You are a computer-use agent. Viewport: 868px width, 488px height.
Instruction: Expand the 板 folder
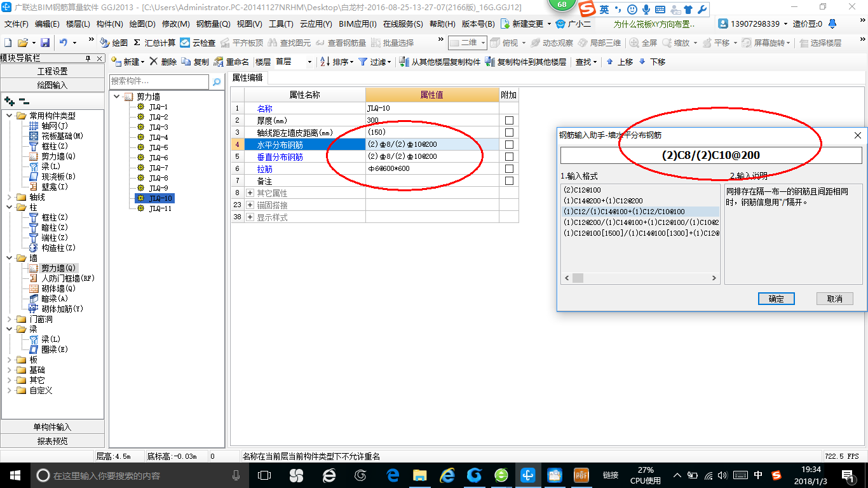pos(10,360)
